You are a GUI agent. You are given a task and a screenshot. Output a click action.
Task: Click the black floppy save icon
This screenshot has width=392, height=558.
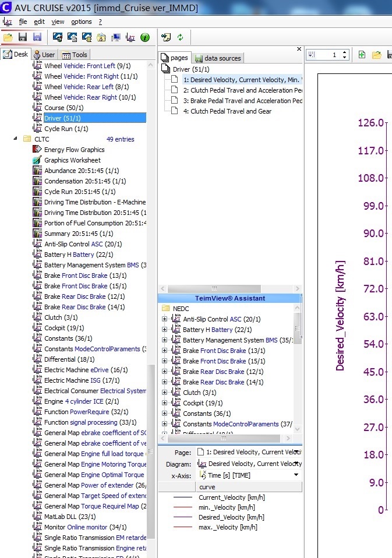23,37
